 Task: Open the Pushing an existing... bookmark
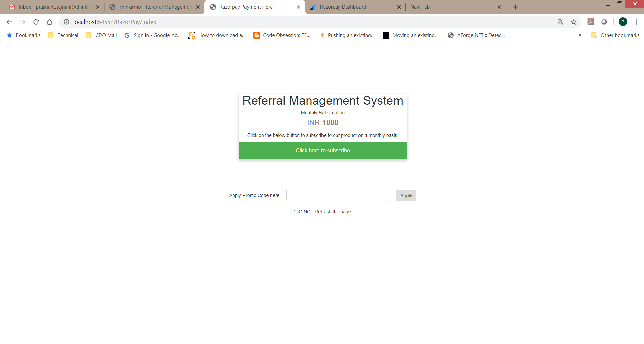tap(346, 35)
